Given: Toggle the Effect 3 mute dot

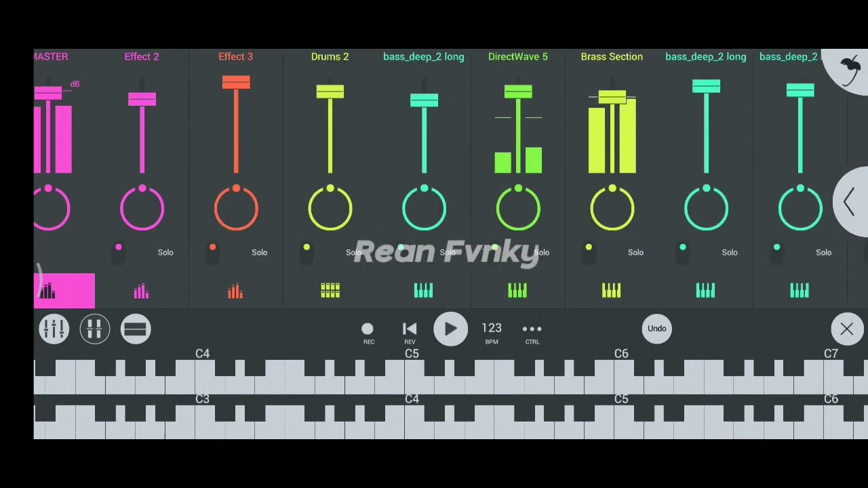Looking at the screenshot, I should 213,247.
